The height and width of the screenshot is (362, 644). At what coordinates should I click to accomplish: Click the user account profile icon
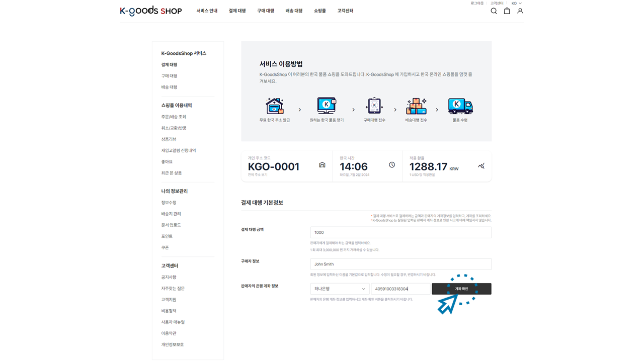pyautogui.click(x=520, y=11)
